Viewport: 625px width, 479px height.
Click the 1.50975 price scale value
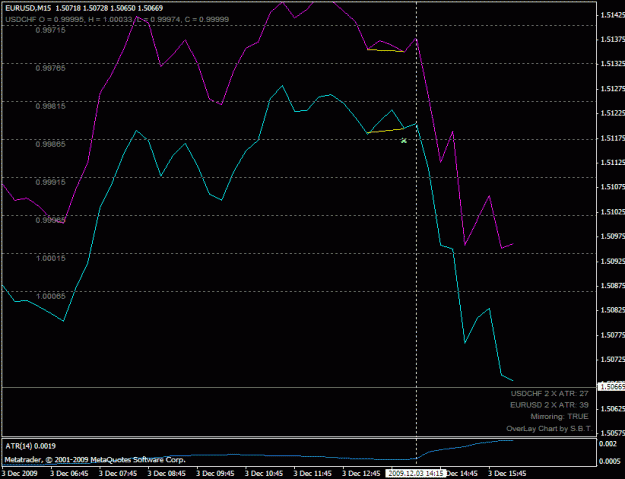point(612,236)
